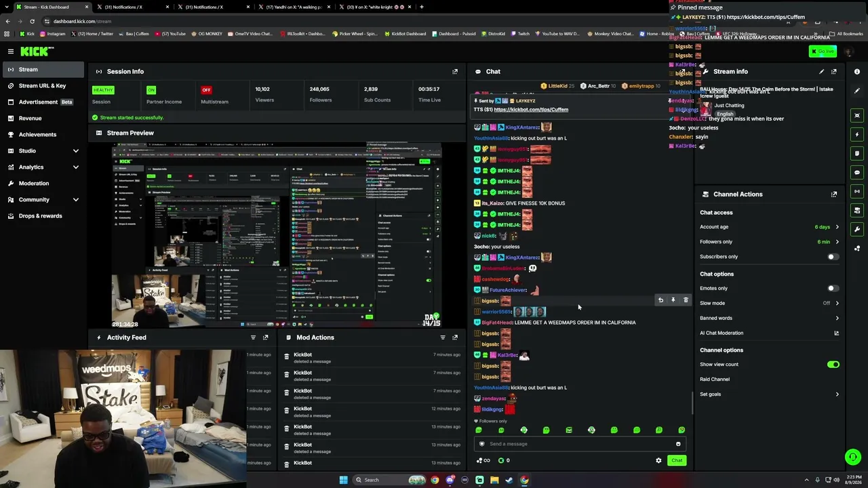Open Achievements page
Viewport: 868px width, 488px height.
42,134
